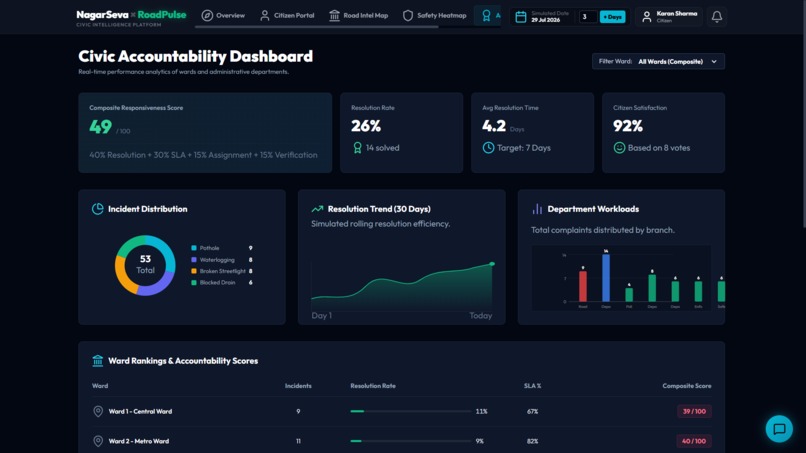Viewport: 806px width, 453px height.
Task: Go to the Overview tab
Action: pyautogui.click(x=223, y=15)
